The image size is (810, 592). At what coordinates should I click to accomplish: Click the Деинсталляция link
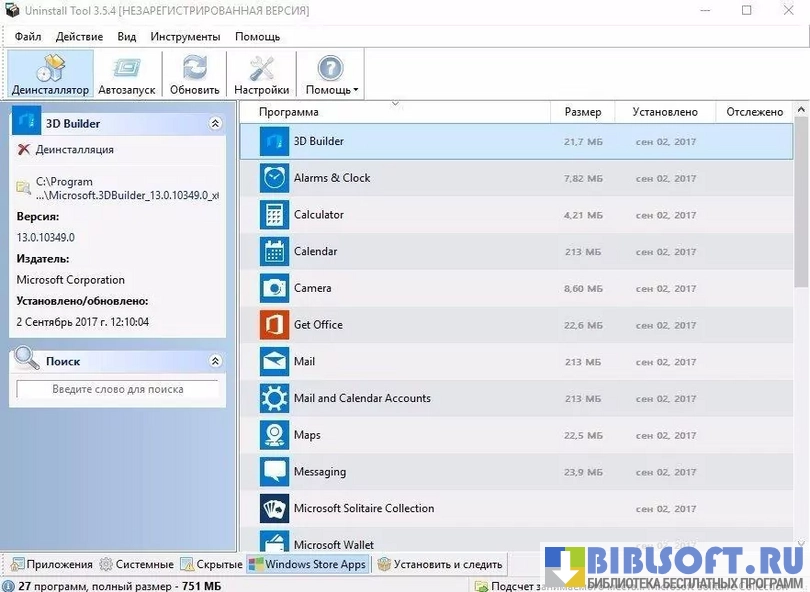(74, 150)
